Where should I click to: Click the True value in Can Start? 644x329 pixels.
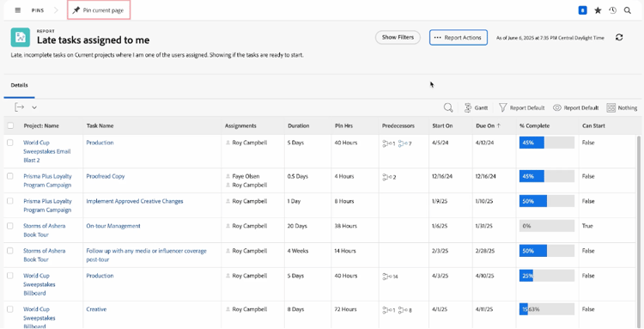pyautogui.click(x=587, y=226)
